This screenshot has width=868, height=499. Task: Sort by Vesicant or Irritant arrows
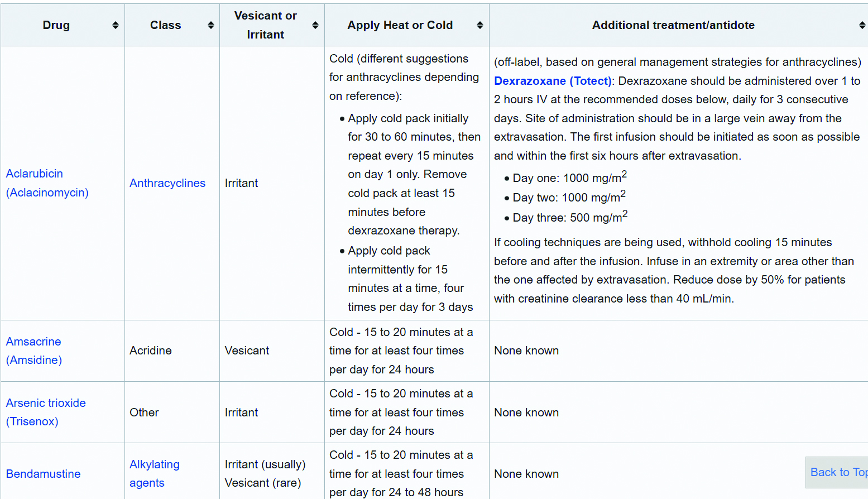tap(315, 25)
